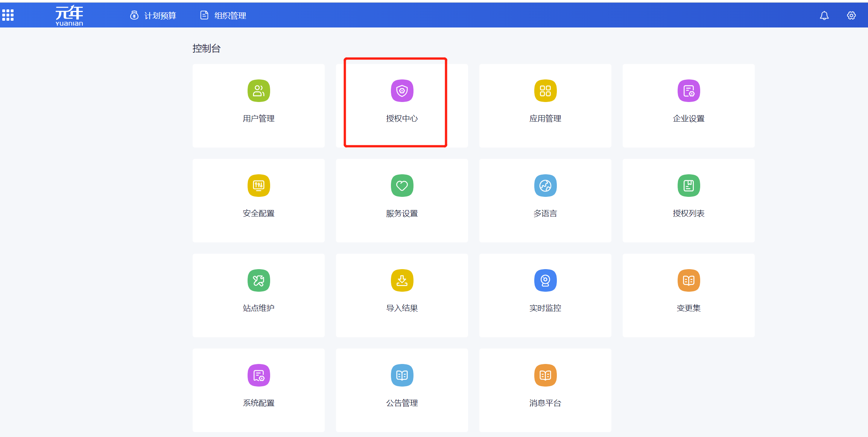Screen dimensions: 868x437
Task: Open the 消息平台 card
Action: [545, 390]
